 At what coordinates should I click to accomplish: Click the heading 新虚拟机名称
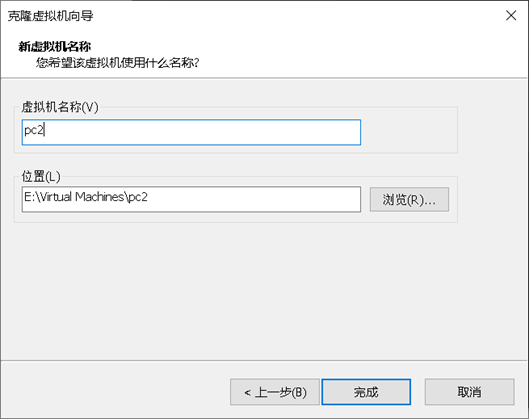[55, 47]
